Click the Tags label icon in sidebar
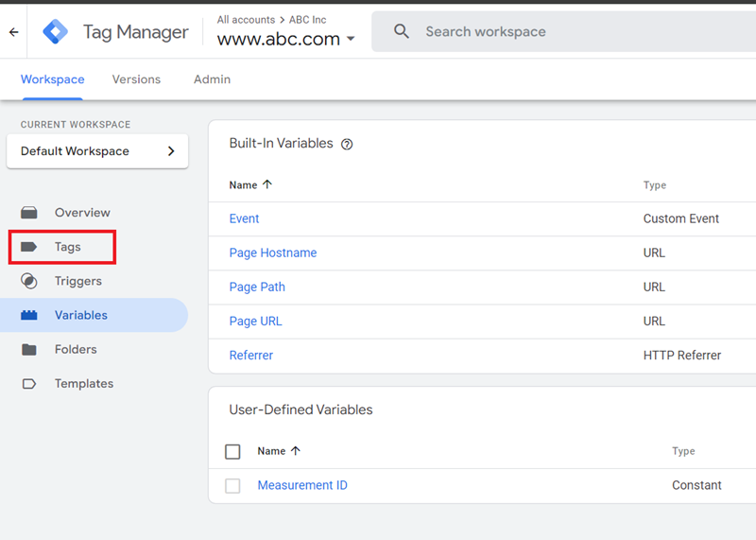This screenshot has height=540, width=756. click(29, 247)
